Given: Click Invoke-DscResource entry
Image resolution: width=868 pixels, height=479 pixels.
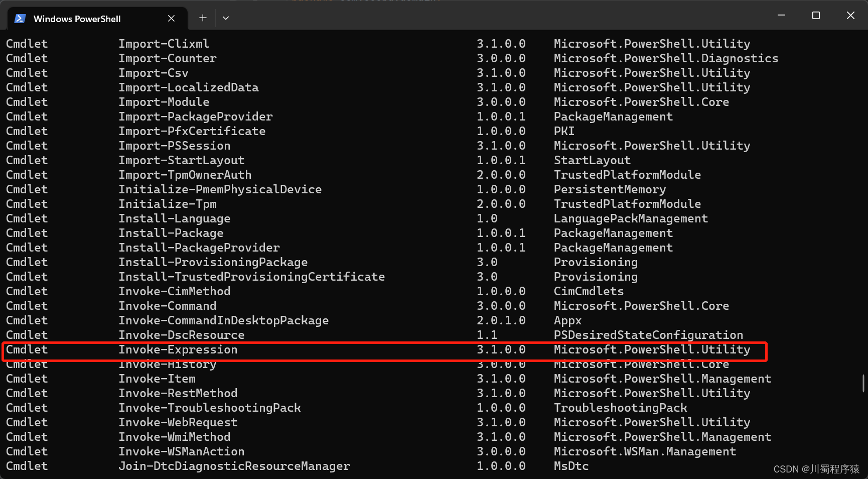Looking at the screenshot, I should [182, 335].
